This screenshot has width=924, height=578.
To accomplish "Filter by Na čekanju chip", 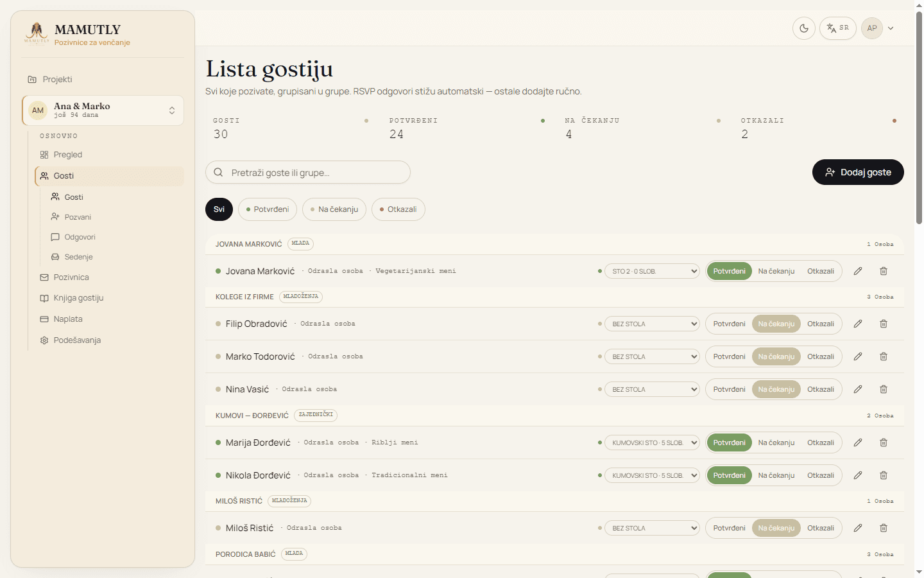I will coord(334,209).
